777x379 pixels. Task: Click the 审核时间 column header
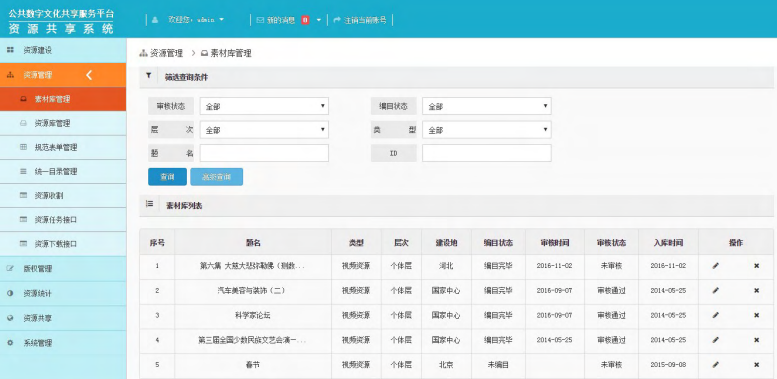tap(555, 243)
